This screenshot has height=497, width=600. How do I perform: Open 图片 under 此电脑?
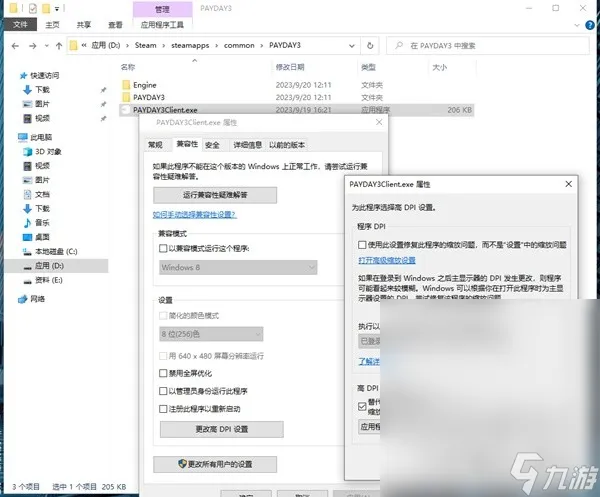(42, 180)
